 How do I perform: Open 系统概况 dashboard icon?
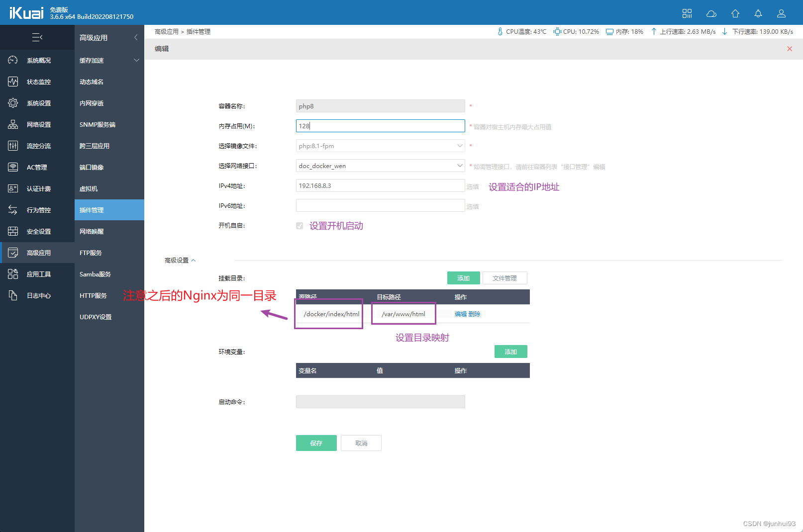[x=13, y=60]
